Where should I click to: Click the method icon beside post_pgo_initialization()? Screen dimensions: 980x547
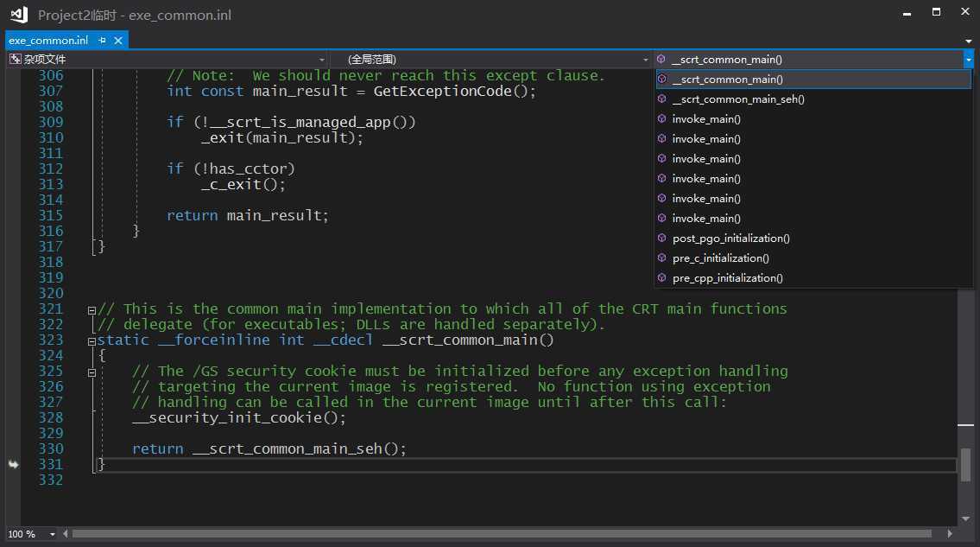pos(662,238)
